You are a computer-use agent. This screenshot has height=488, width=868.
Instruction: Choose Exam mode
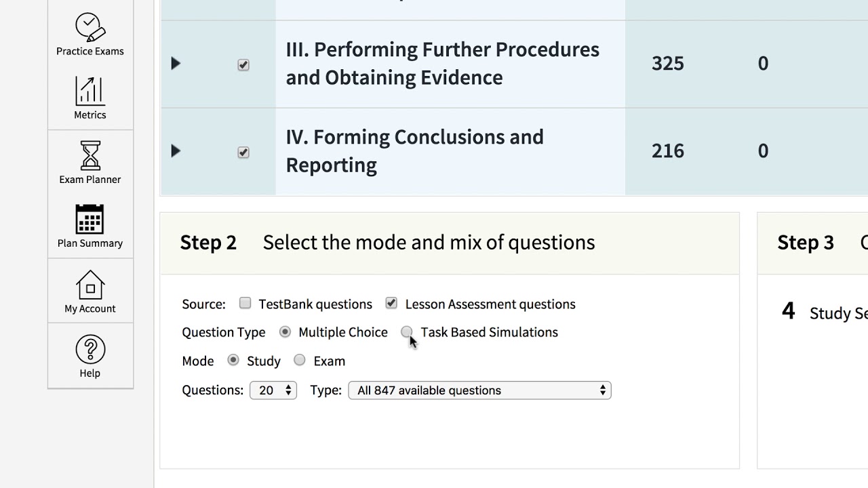point(300,361)
